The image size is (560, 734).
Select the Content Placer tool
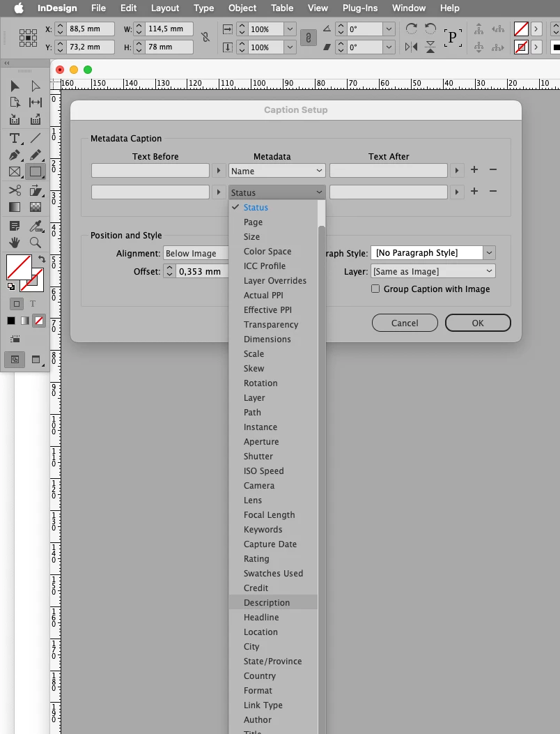point(36,119)
